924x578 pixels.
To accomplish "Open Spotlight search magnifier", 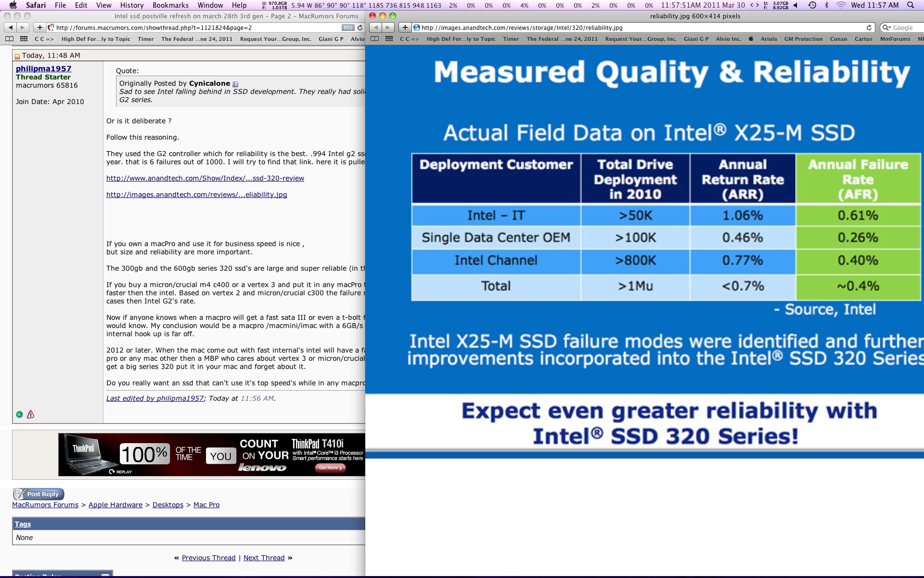I will click(x=910, y=5).
